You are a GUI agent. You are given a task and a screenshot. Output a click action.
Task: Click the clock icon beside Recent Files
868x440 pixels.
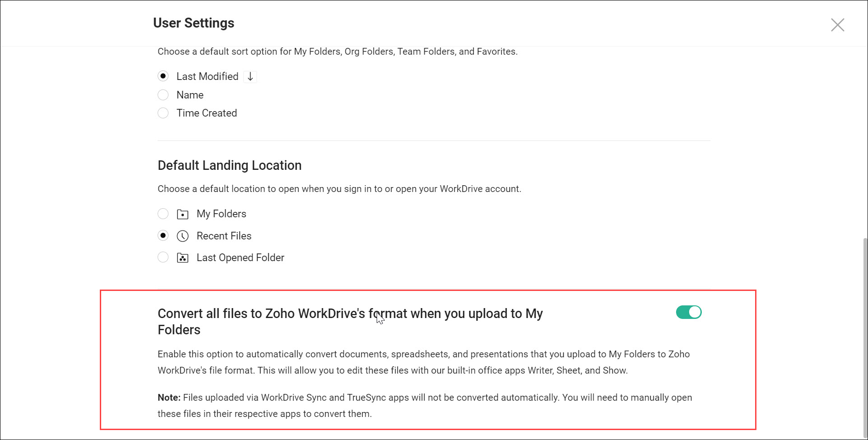click(182, 235)
